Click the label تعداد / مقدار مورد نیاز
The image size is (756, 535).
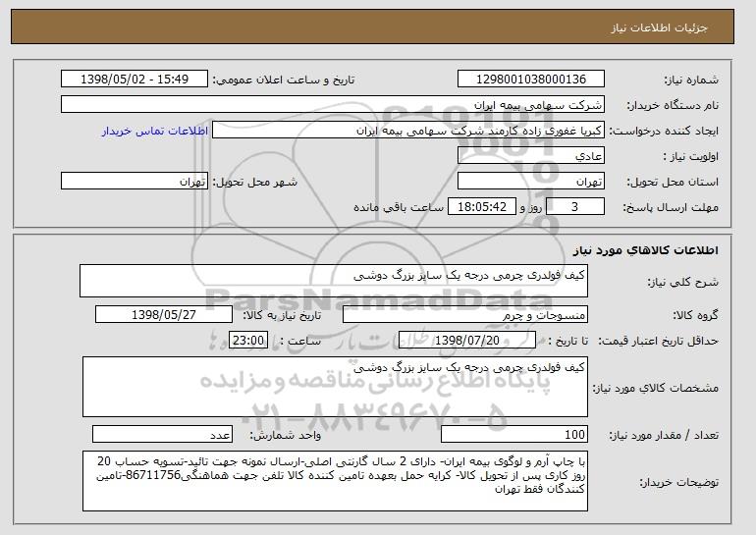point(664,436)
